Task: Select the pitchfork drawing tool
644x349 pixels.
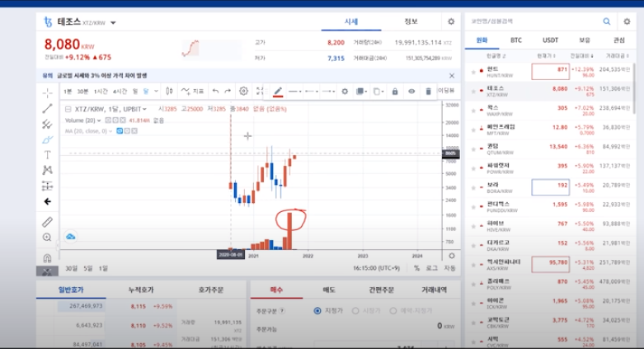Action: pyautogui.click(x=47, y=124)
